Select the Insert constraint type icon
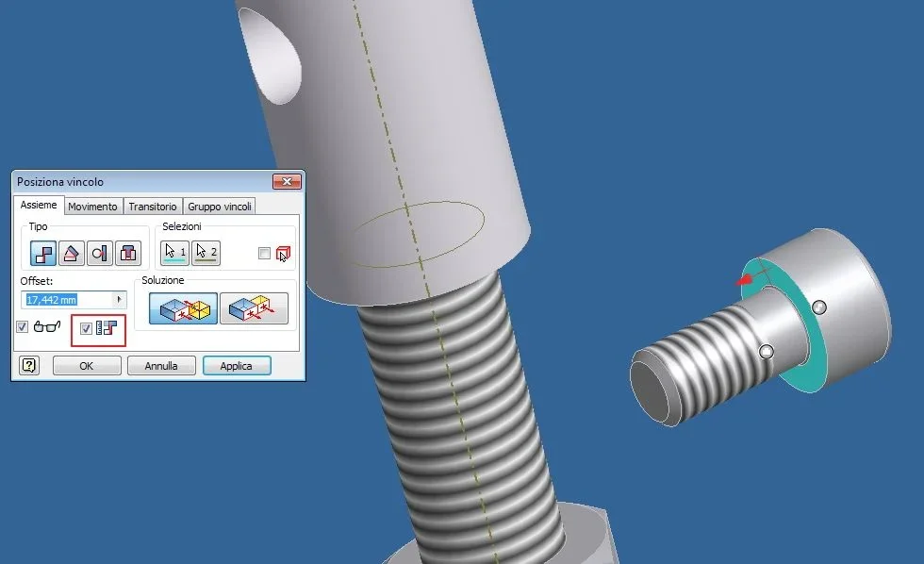The width and height of the screenshot is (924, 564). click(128, 254)
